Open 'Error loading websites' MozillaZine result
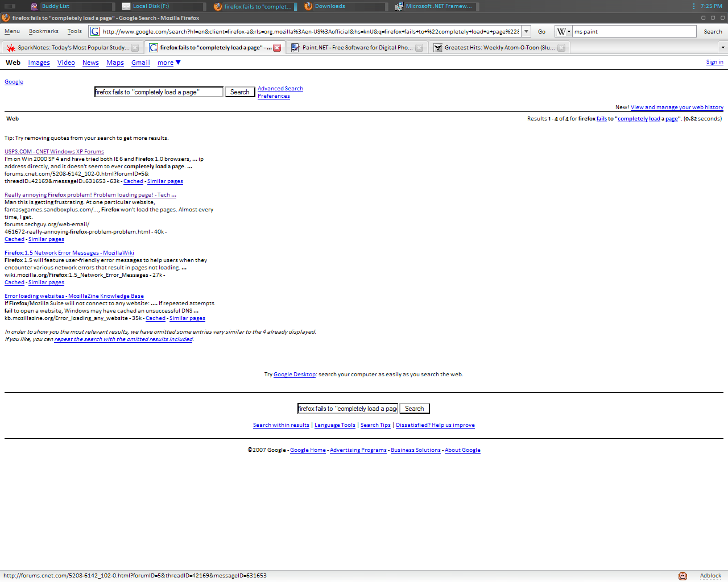Screen dimensions: 728x582 coord(74,296)
